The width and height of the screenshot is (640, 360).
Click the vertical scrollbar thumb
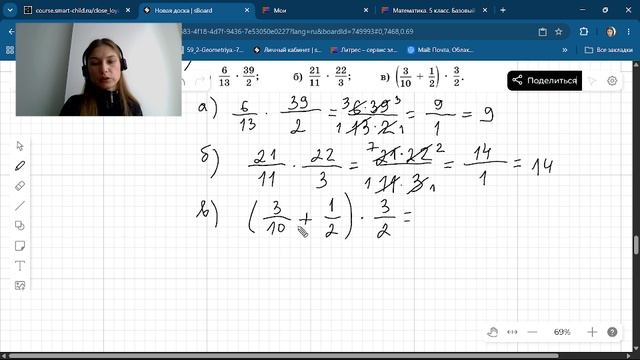636,245
